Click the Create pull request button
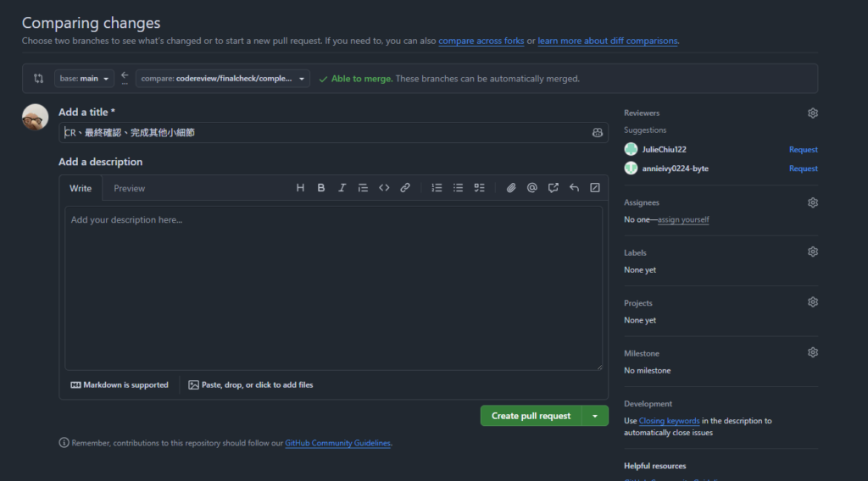Viewport: 868px width, 481px height. pyautogui.click(x=531, y=416)
